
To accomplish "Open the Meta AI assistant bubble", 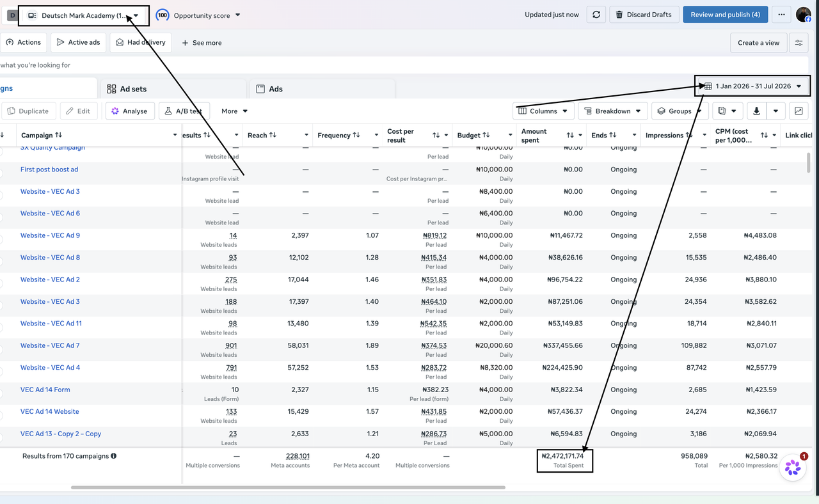I will click(793, 468).
